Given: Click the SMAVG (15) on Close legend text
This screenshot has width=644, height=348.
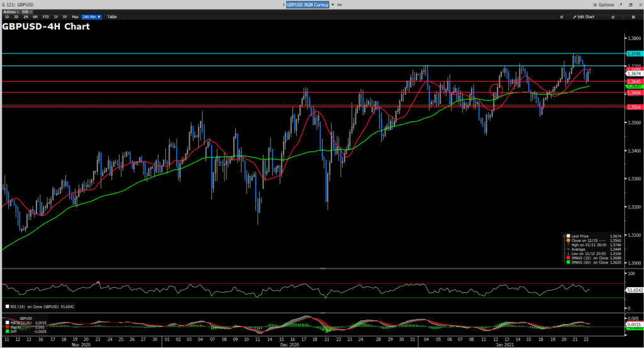Looking at the screenshot, I should (x=590, y=258).
